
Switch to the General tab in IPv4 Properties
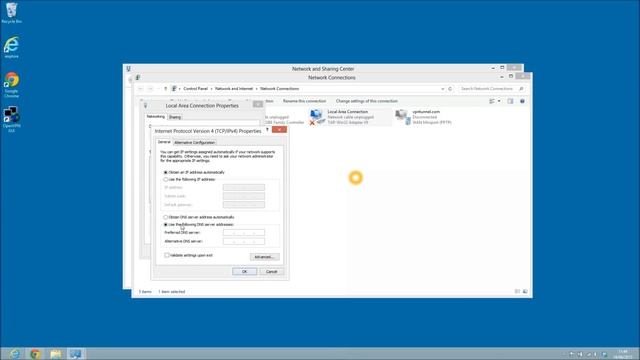164,142
